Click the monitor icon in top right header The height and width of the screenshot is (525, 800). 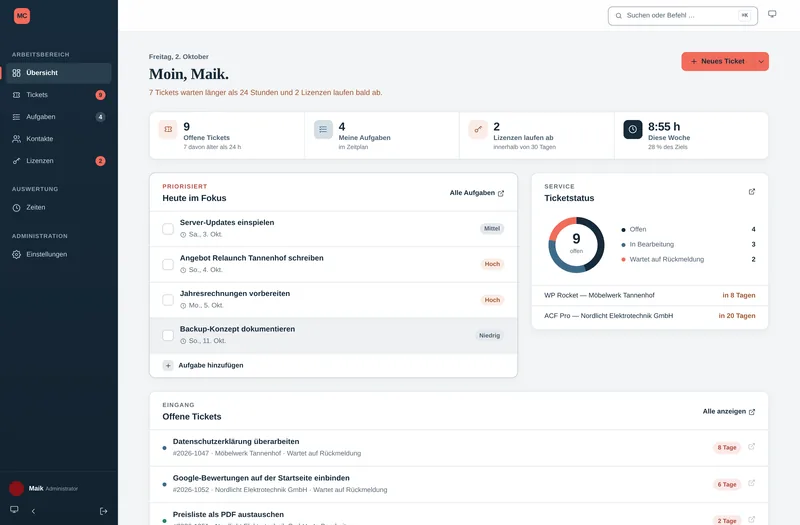[x=772, y=14]
